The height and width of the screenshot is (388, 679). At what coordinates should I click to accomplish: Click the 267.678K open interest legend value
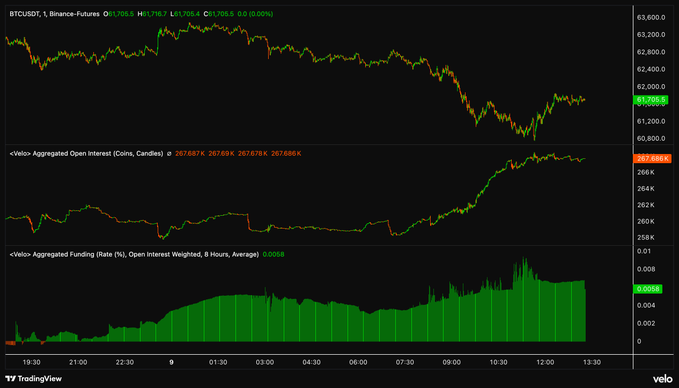253,153
